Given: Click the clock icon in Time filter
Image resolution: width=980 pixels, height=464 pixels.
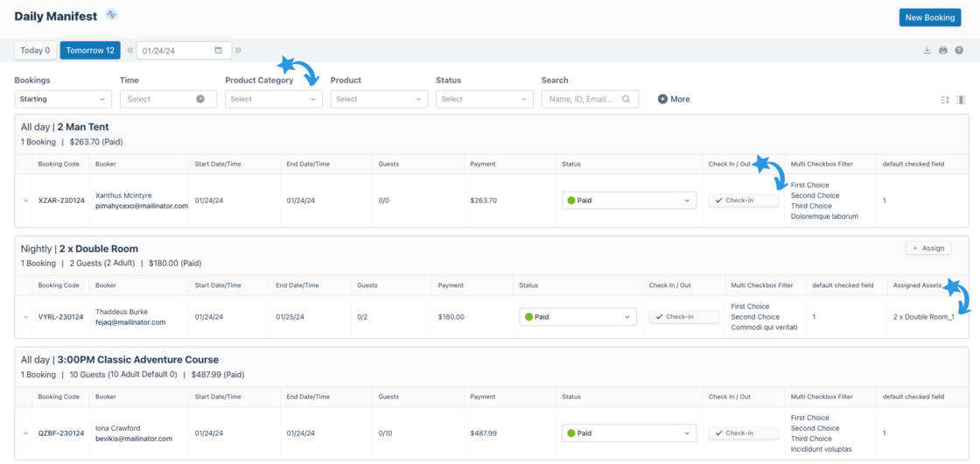Looking at the screenshot, I should point(200,99).
